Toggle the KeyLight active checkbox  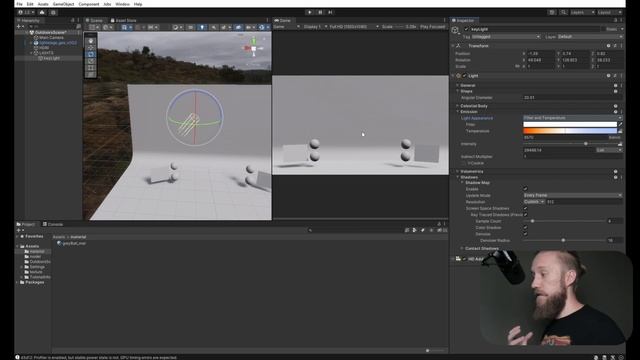coord(466,29)
